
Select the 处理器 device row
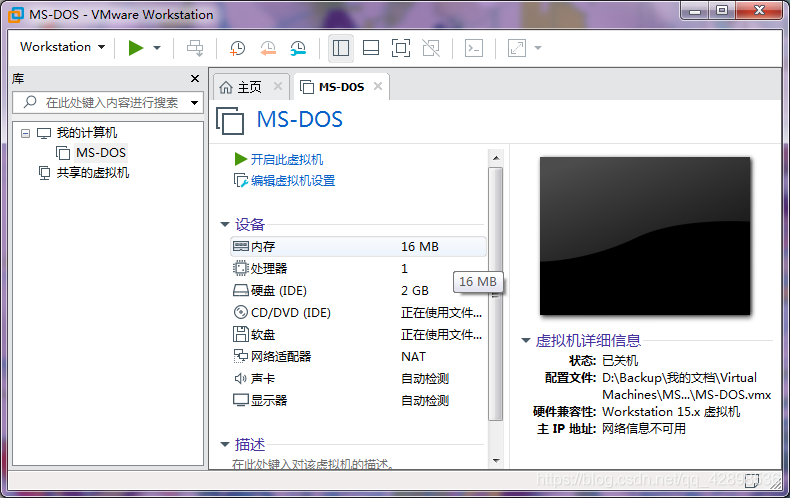358,269
